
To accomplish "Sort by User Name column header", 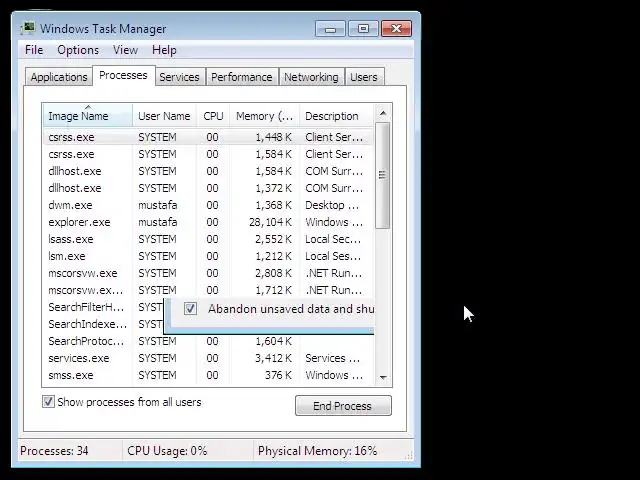I will click(x=164, y=116).
